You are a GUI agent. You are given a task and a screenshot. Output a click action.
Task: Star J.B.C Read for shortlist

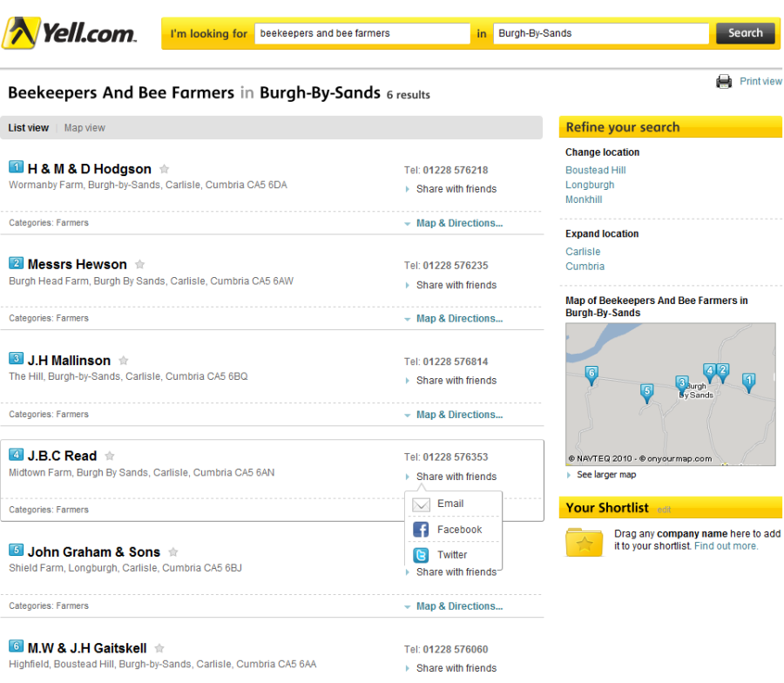point(110,456)
